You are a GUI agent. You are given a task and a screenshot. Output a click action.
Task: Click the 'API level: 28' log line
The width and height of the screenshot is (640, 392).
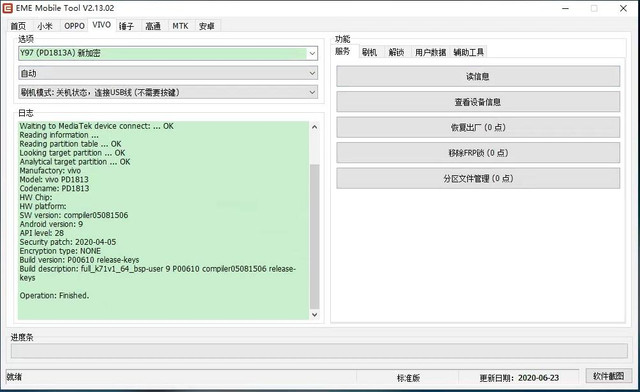click(x=42, y=233)
